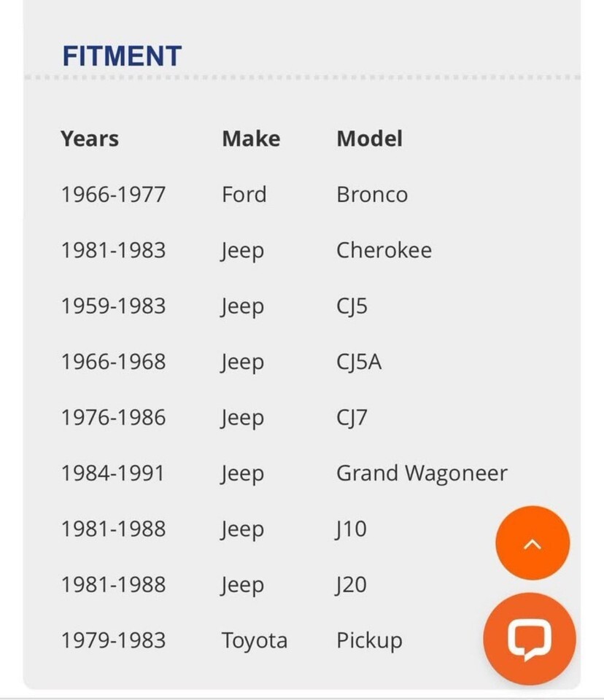Click the scroll-to-top arrow button
This screenshot has width=604, height=700.
[x=532, y=543]
